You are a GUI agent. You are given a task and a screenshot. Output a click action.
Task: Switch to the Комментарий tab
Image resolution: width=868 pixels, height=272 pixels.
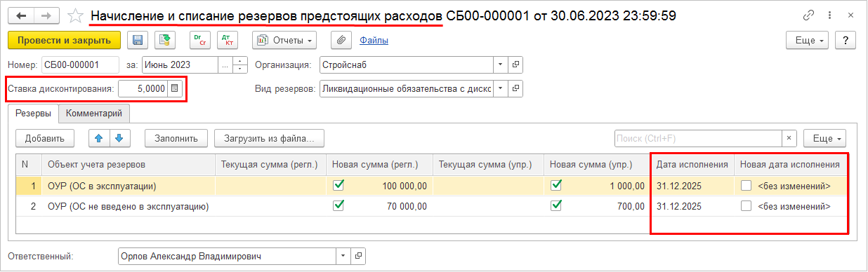(x=94, y=113)
